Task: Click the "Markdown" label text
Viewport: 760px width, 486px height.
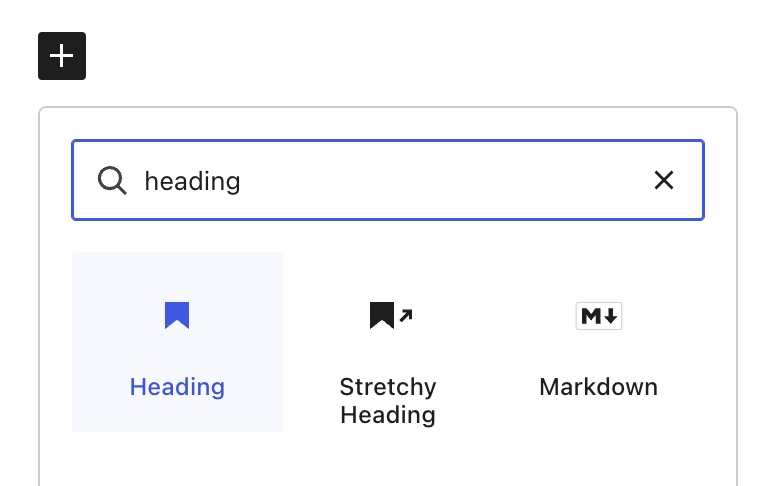Action: tap(598, 387)
